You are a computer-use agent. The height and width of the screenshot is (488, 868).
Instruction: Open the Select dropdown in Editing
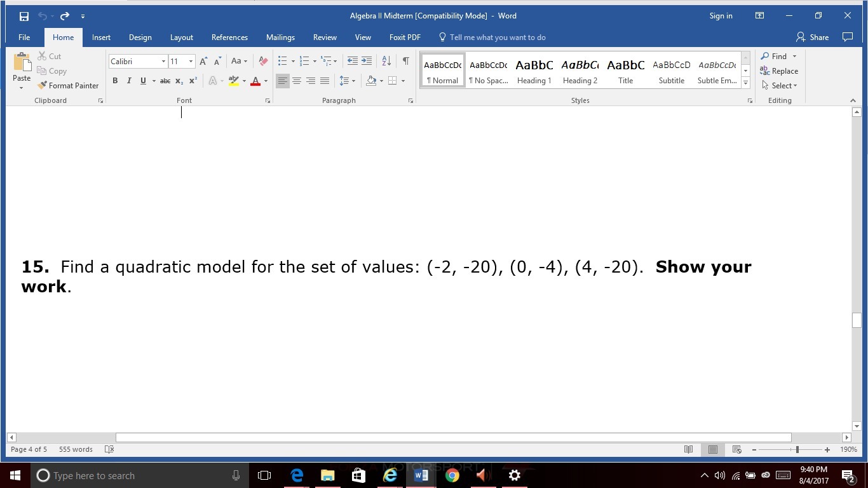[779, 86]
